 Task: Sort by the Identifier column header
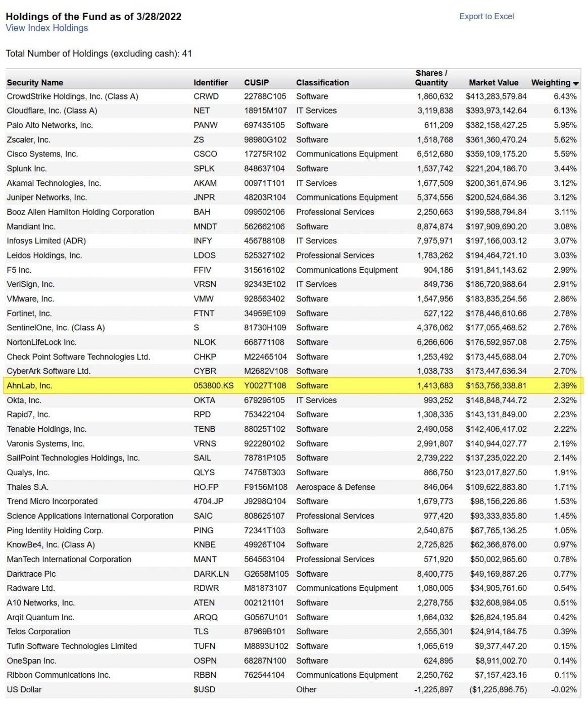[210, 83]
